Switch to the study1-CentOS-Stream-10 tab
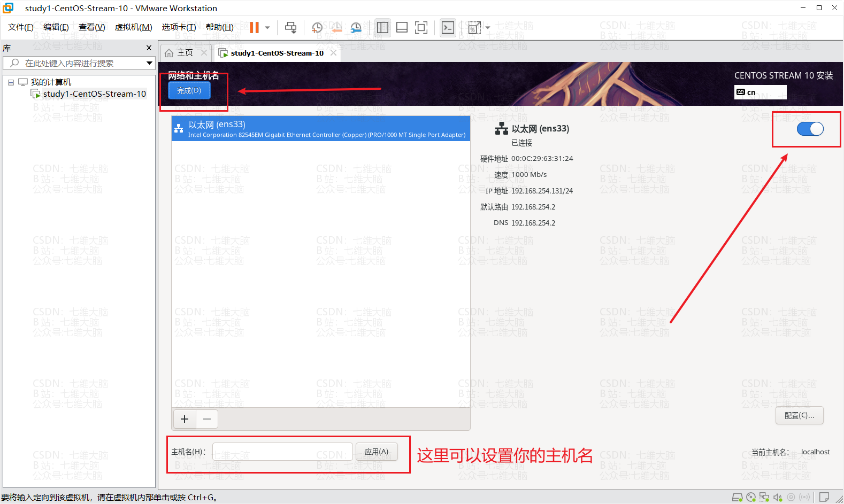The height and width of the screenshot is (504, 844). [x=277, y=53]
